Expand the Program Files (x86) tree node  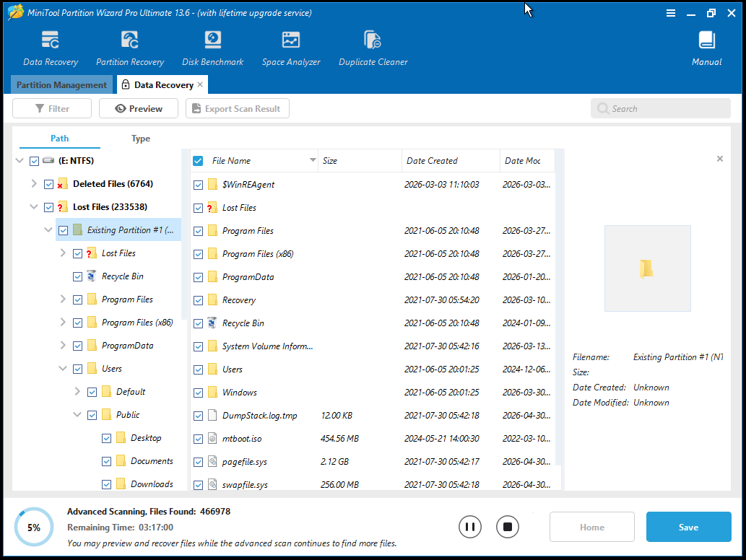coord(63,323)
